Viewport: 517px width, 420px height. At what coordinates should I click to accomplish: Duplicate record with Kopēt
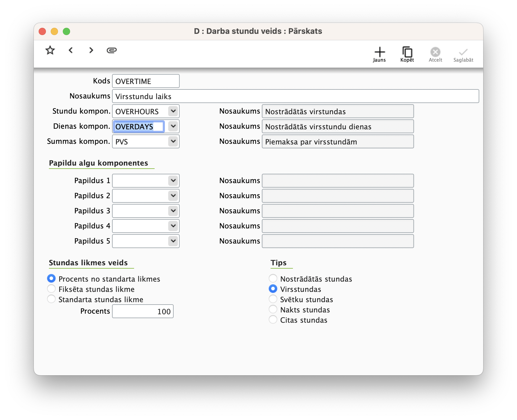[x=407, y=55]
